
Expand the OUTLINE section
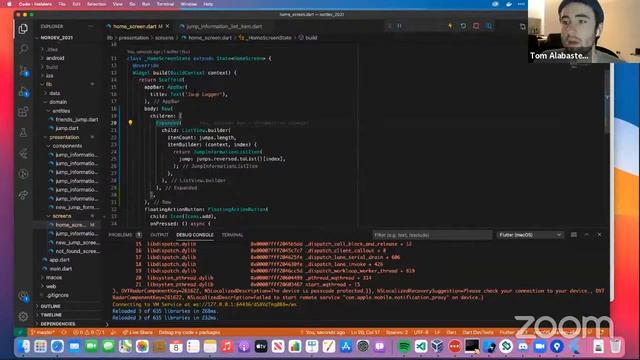pyautogui.click(x=51, y=306)
